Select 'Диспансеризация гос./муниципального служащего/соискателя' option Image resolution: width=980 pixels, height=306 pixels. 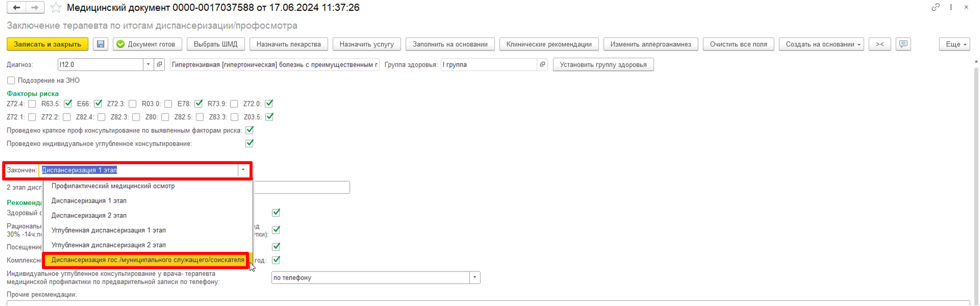point(148,260)
